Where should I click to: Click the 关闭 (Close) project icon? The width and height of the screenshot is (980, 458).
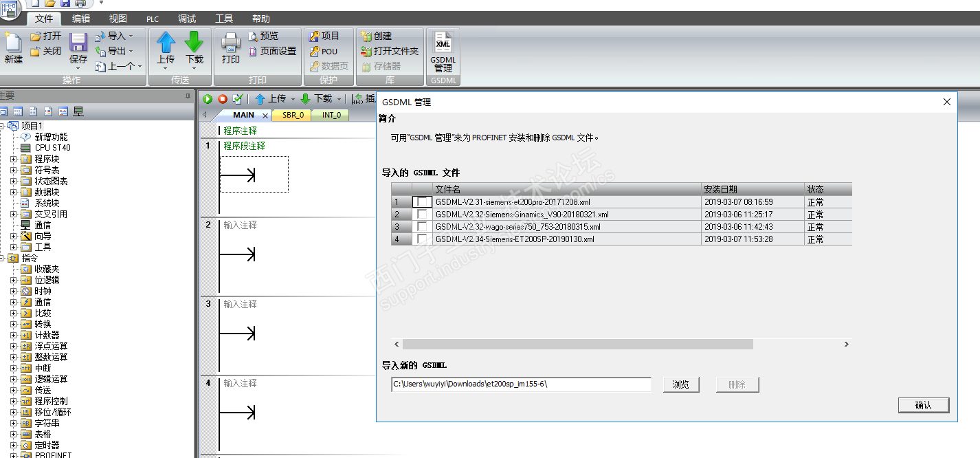[35, 51]
